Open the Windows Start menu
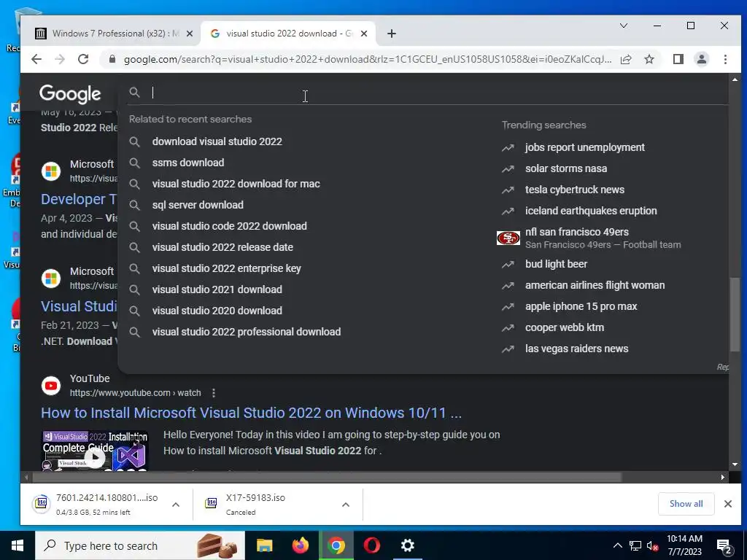747x560 pixels. (x=18, y=545)
